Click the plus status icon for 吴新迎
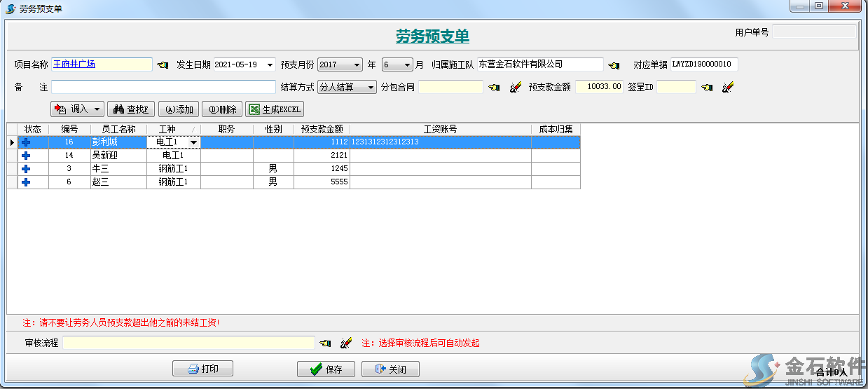This screenshot has height=389, width=868. 26,156
